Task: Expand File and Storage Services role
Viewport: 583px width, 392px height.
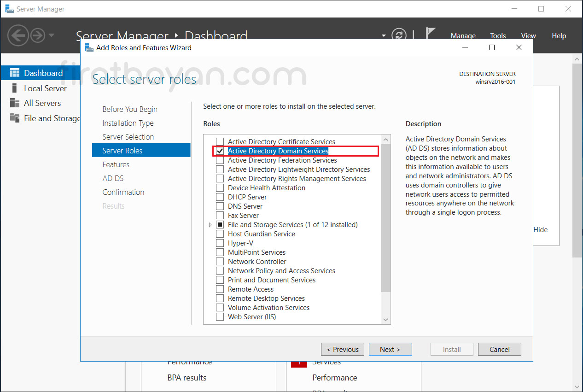Action: pos(210,225)
